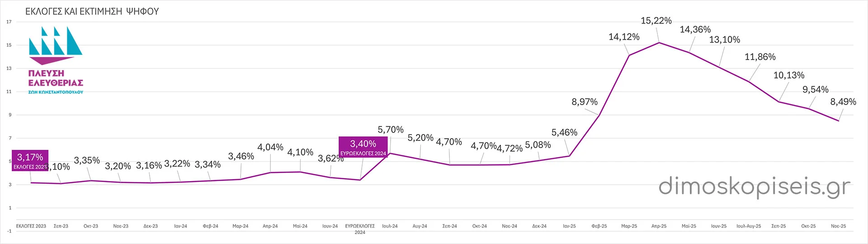Open the dimoskopiseis.gr watermark link
This screenshot has width=868, height=244.
754,187
